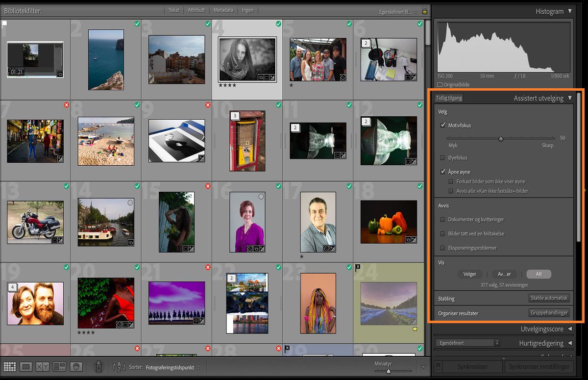This screenshot has height=380, width=588.
Task: Open Survey view from the toolbar
Action: [59, 366]
